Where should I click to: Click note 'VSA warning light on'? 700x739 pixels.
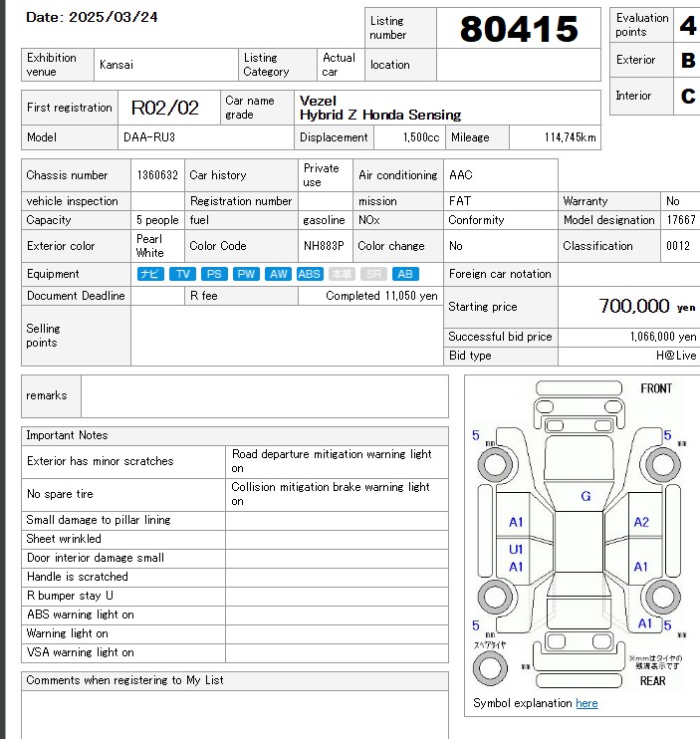[80, 652]
